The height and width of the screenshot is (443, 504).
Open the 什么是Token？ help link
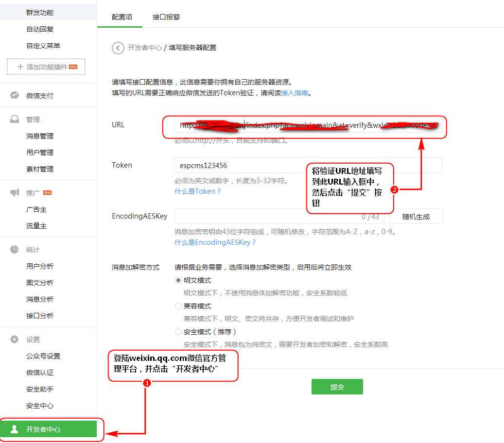(x=197, y=191)
